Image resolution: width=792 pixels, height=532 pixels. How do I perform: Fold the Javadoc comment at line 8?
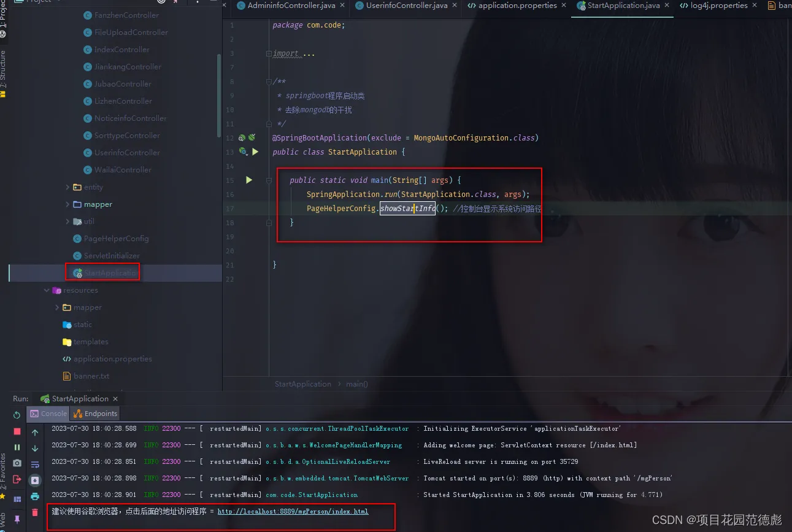[x=269, y=82]
